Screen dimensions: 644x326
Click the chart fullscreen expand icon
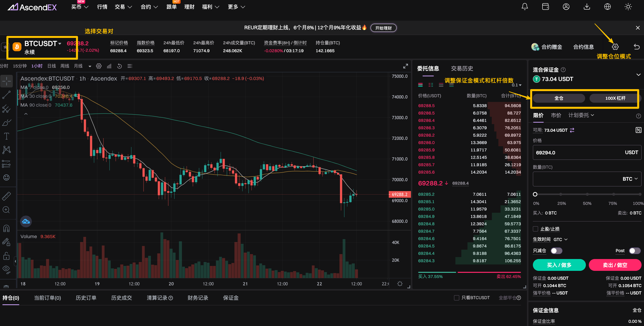pos(406,66)
